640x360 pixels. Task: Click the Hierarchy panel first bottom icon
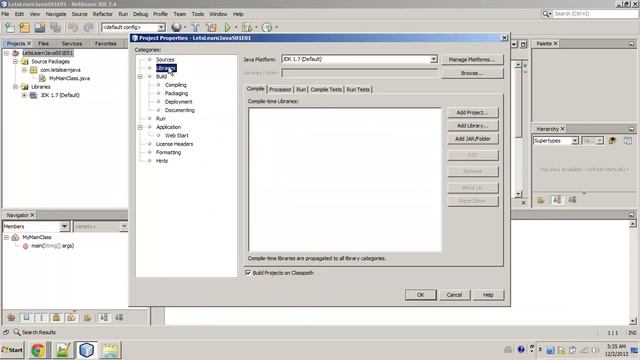tap(541, 200)
